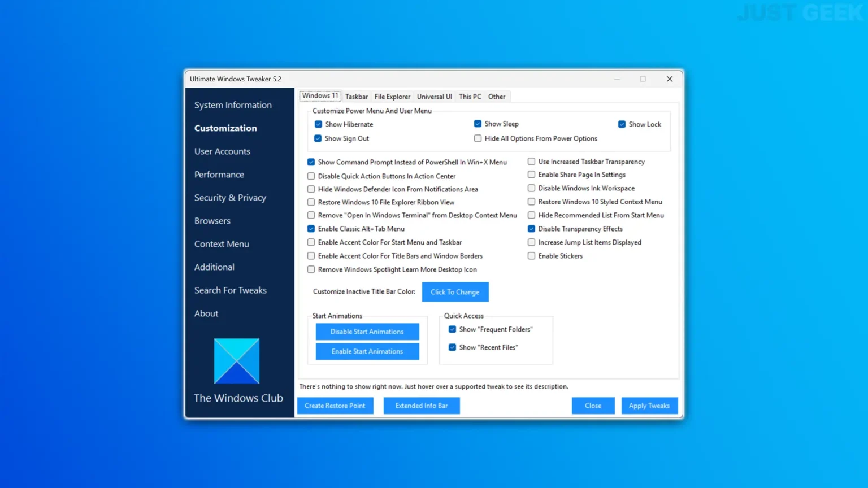Check Hide Recommended List From Start Menu
Image resolution: width=868 pixels, height=488 pixels.
coord(531,215)
